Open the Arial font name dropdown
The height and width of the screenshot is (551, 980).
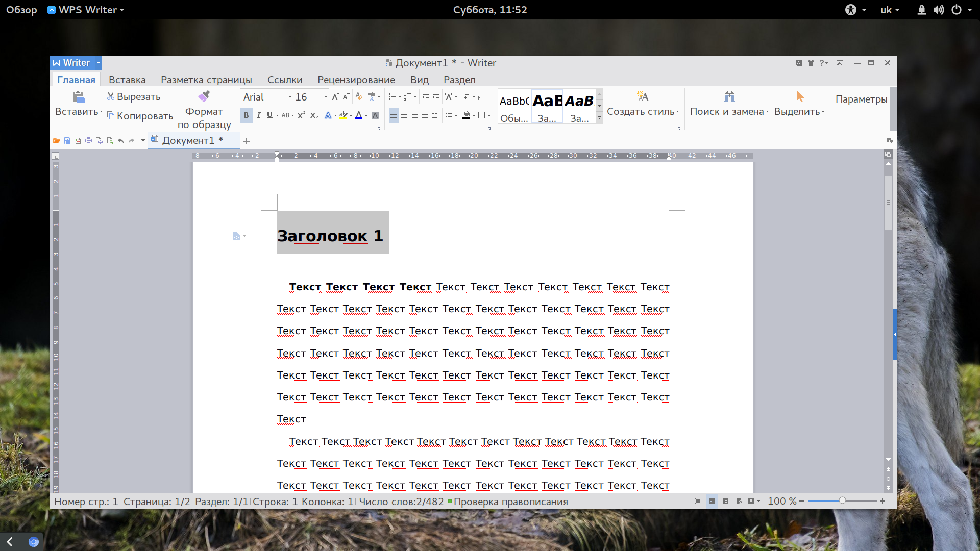[290, 97]
